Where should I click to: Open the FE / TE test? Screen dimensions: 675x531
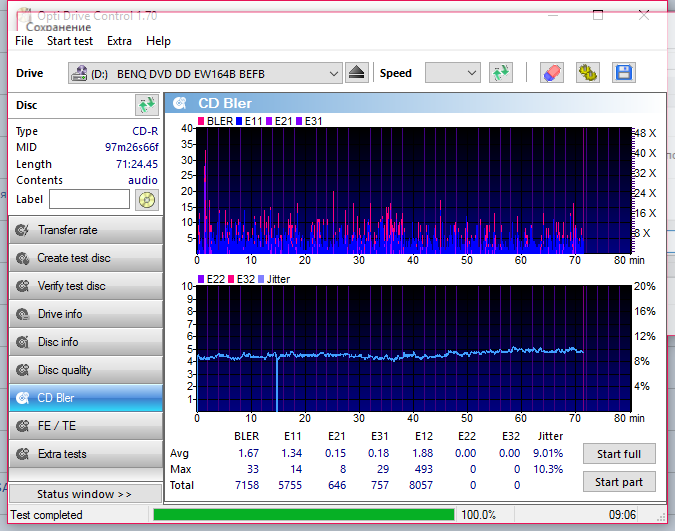tap(85, 426)
